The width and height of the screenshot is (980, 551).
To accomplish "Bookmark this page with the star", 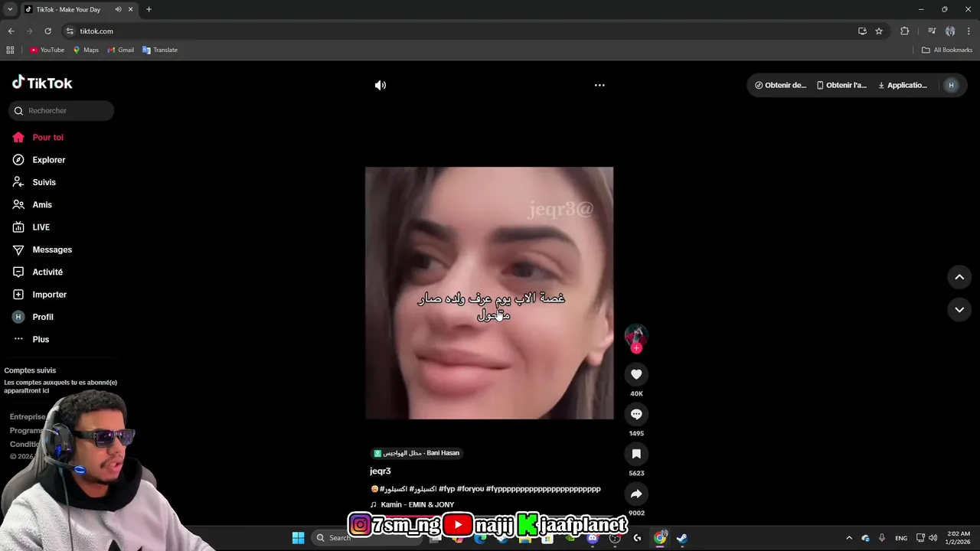I will 879,31.
